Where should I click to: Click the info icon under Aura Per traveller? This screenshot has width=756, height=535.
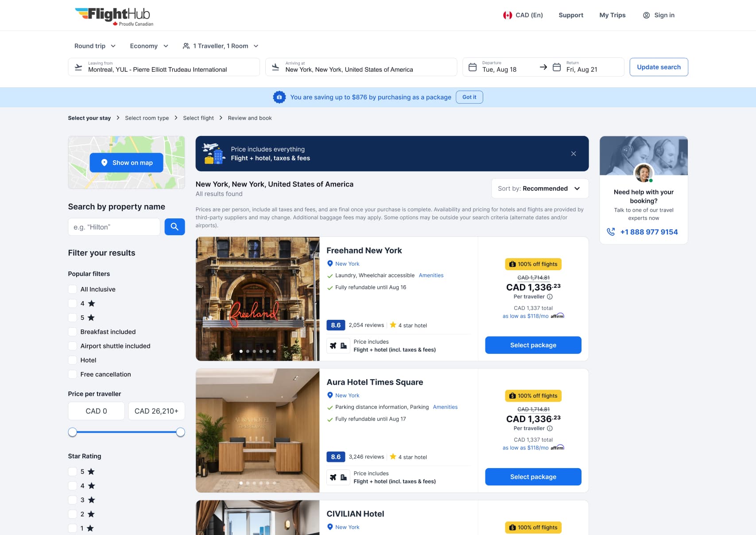point(550,428)
